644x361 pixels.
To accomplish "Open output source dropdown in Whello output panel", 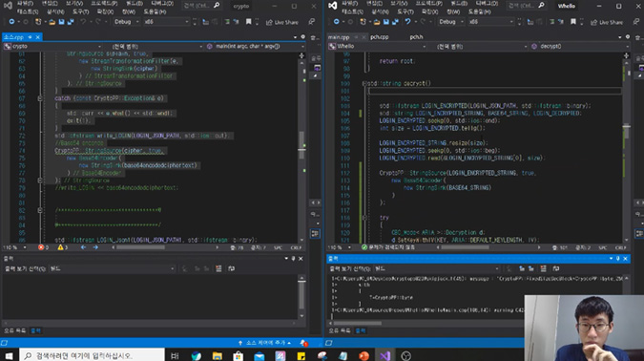I will coord(437,268).
